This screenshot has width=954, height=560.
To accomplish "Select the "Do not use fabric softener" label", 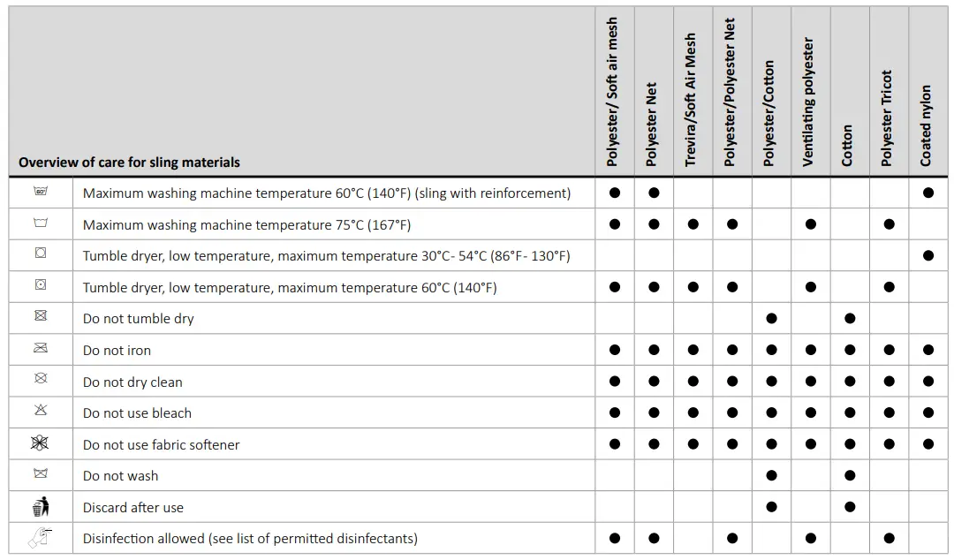I will (162, 444).
